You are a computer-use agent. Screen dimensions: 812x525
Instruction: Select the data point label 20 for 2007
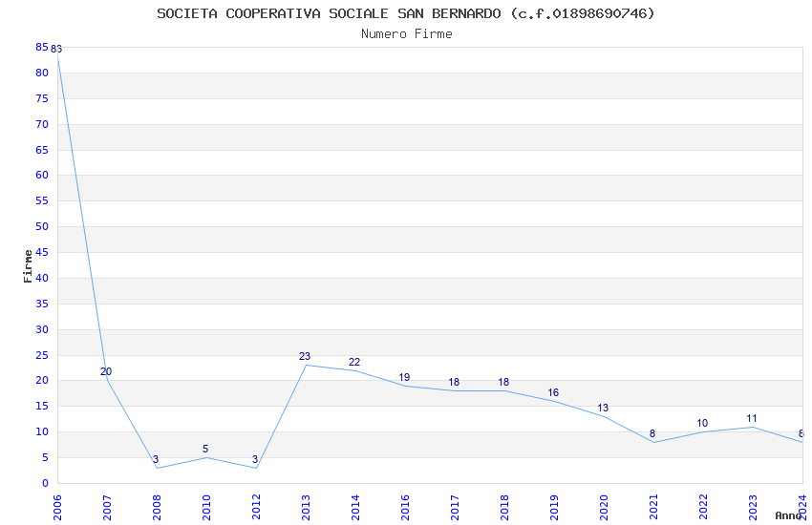point(106,371)
